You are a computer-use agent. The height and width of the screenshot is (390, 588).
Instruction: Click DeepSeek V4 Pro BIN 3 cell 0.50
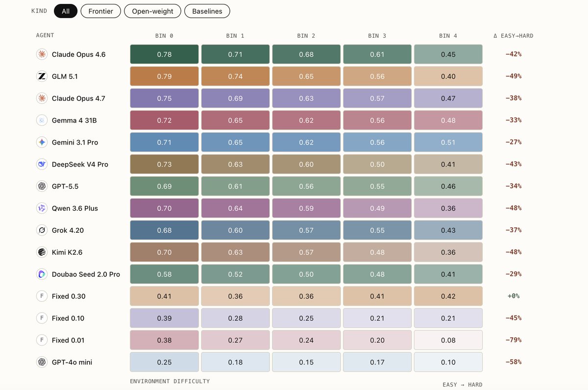(x=377, y=165)
